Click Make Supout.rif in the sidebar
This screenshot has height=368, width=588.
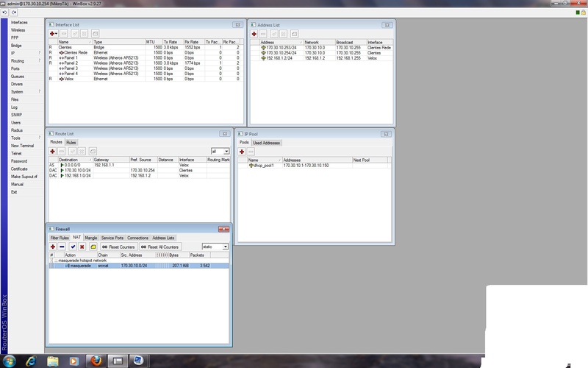coord(24,177)
